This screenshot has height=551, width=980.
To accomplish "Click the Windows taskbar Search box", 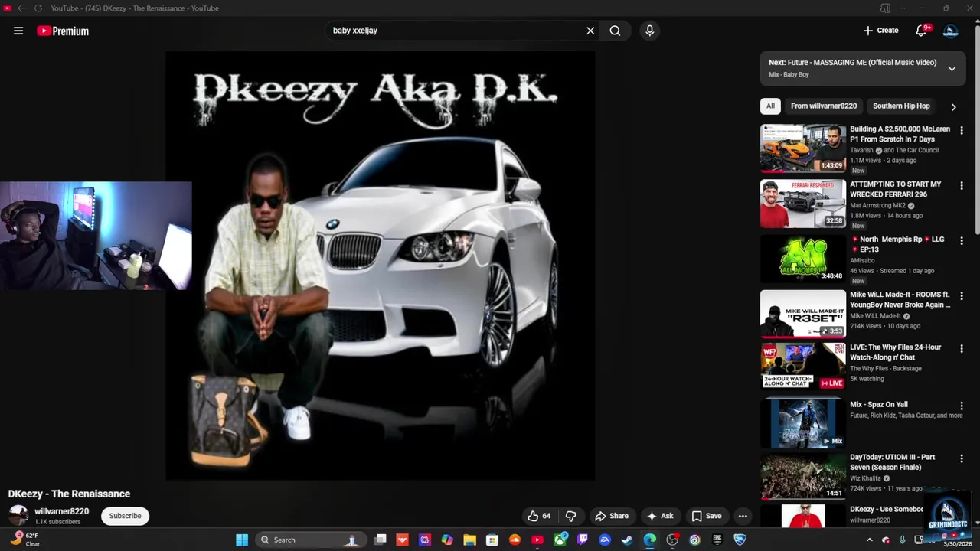I will [309, 540].
